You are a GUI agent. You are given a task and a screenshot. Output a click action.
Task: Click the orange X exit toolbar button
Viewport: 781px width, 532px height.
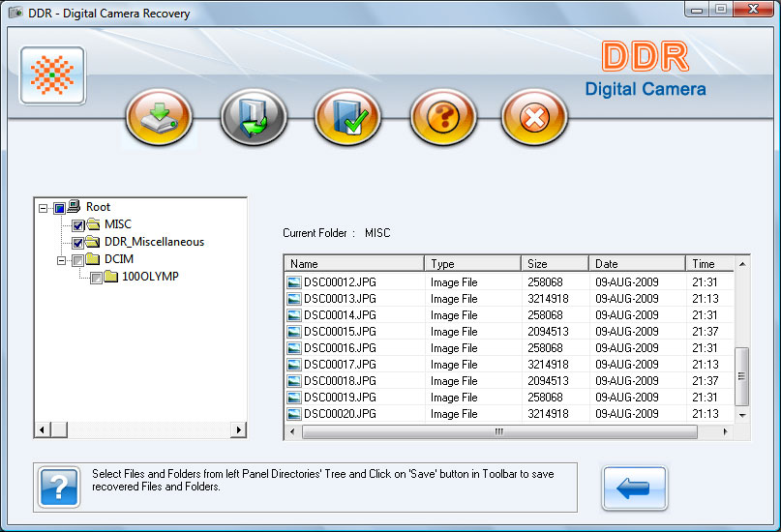[534, 117]
